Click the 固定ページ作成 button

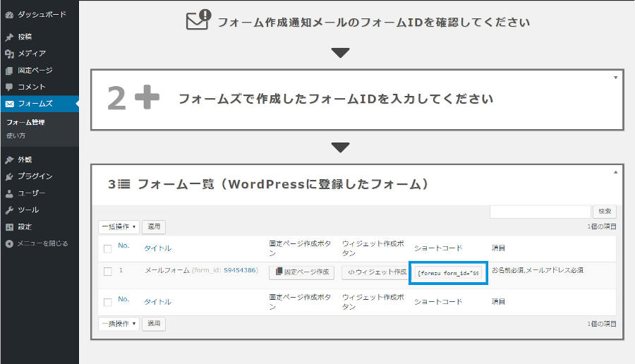302,272
